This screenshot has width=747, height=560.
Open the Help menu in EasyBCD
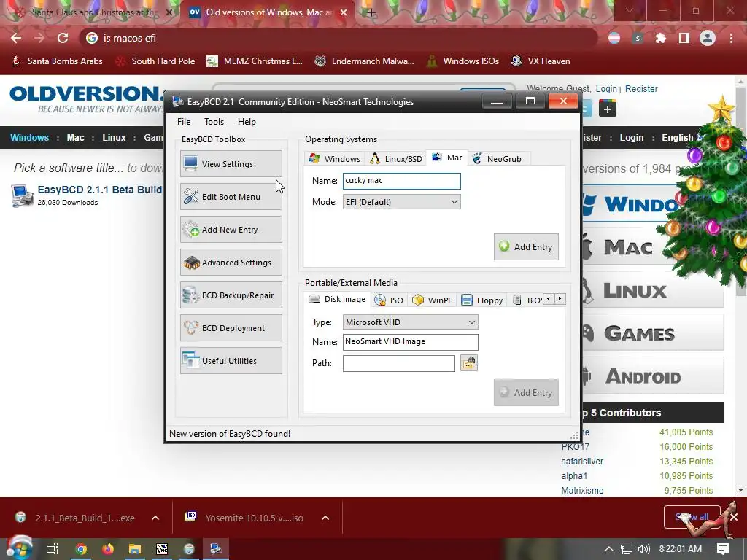click(247, 122)
